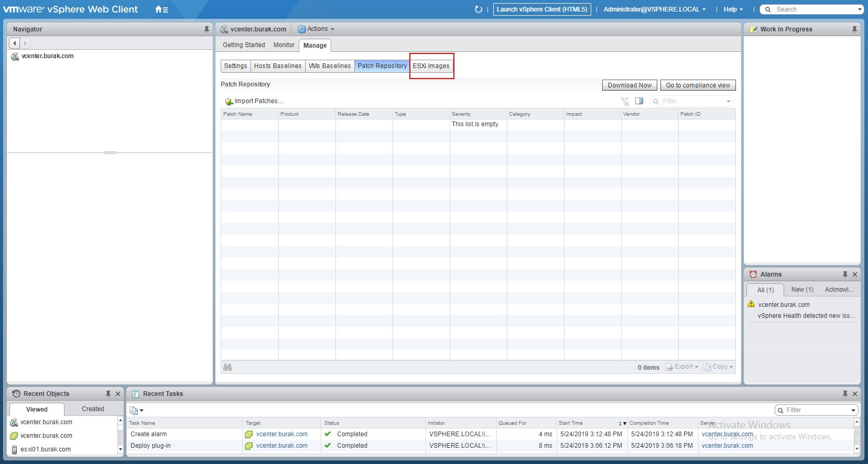Pin the Work In Progress panel
The width and height of the screenshot is (868, 464).
pos(854,29)
